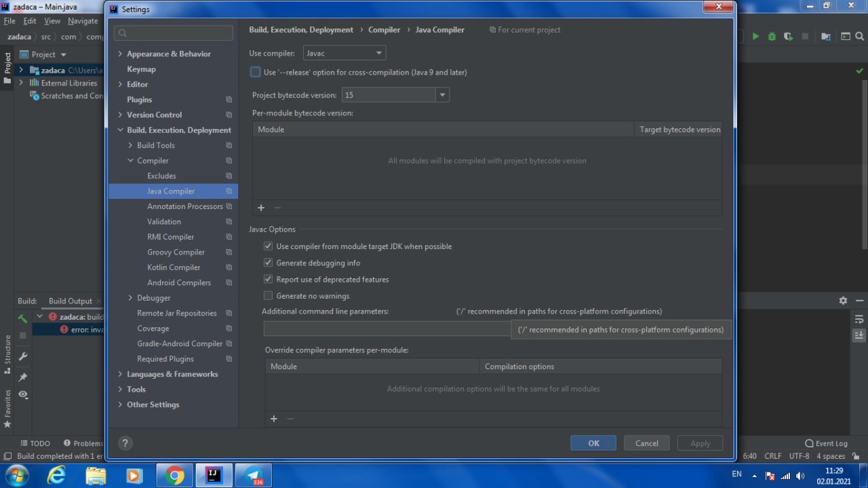Uncheck Use compiler from module target JDK
Image resolution: width=868 pixels, height=488 pixels.
coord(268,246)
